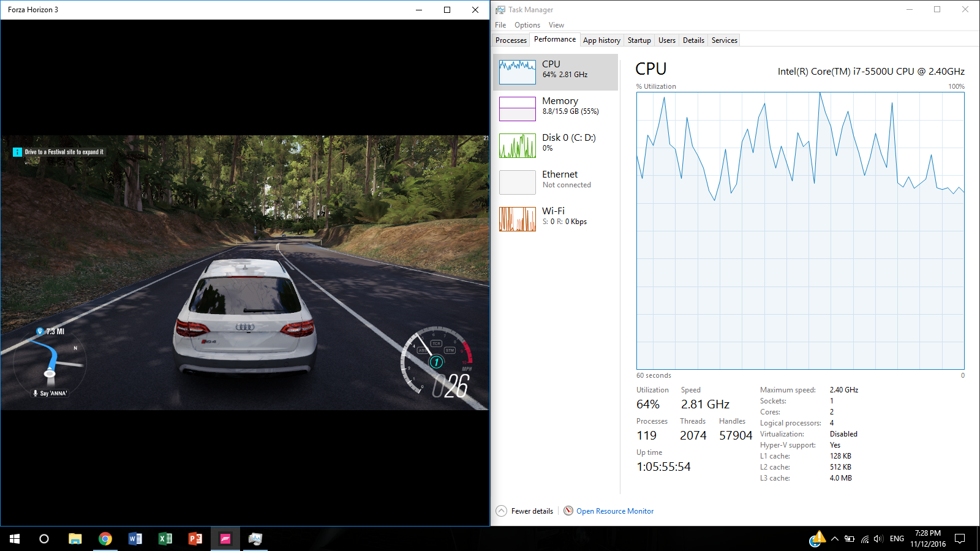Click the Processes count 119
Viewport: 980px width, 551px height.
pyautogui.click(x=646, y=435)
